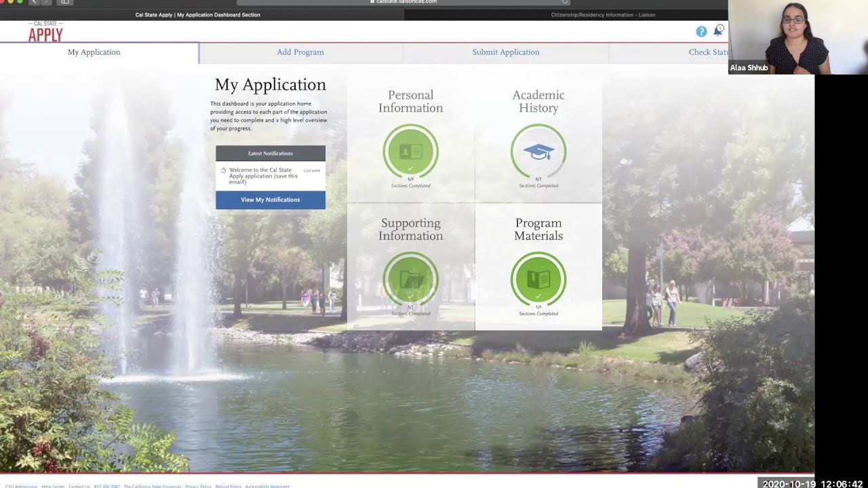Click the browser back arrow
The height and width of the screenshot is (488, 868).
click(33, 2)
